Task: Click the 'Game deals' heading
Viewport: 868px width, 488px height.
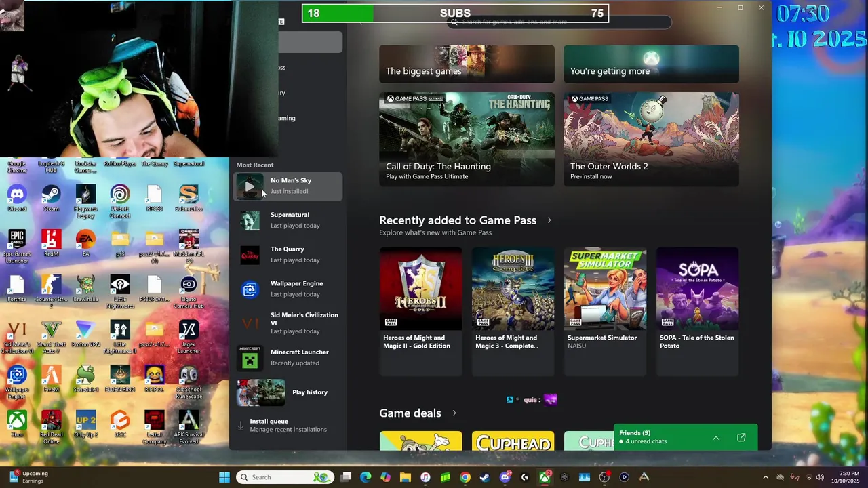Action: tap(410, 413)
